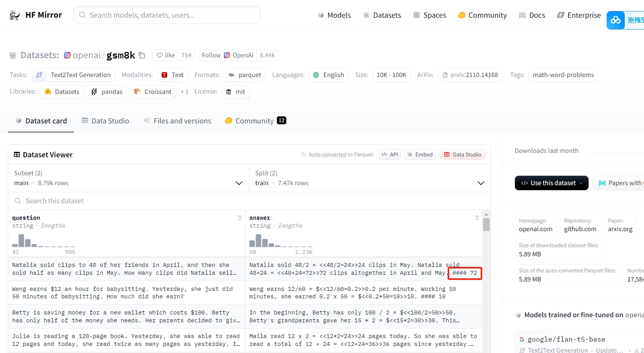This screenshot has width=644, height=353.
Task: Switch to the Dataset card tab
Action: [41, 121]
